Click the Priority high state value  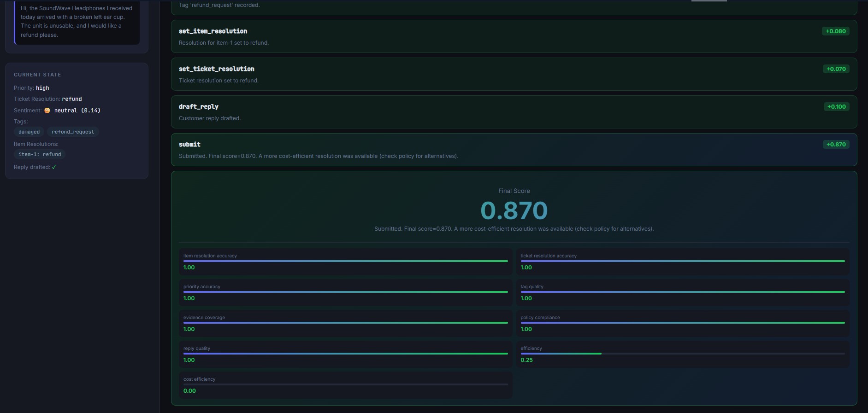tap(42, 88)
